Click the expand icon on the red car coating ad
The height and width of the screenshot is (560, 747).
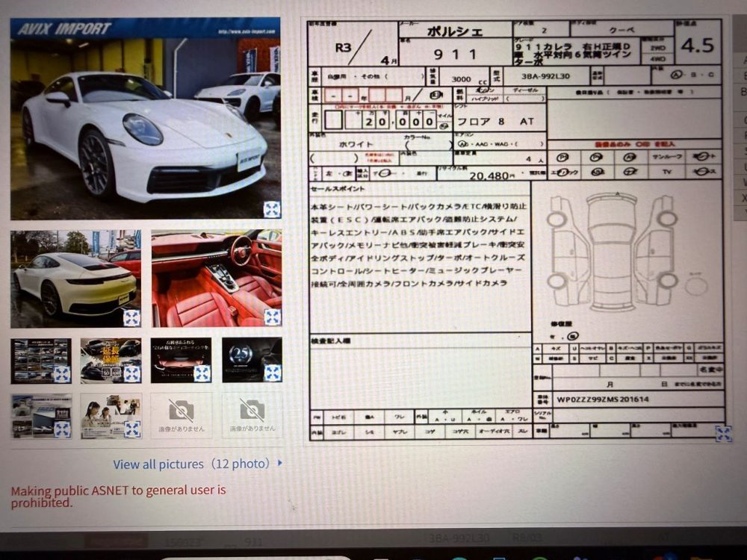pyautogui.click(x=202, y=373)
